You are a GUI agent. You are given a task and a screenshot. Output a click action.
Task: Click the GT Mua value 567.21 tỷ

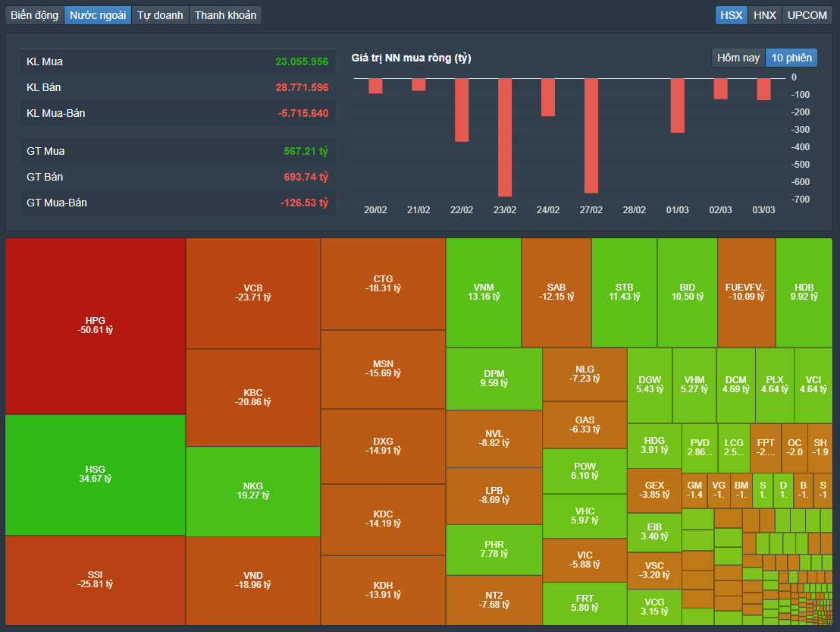tap(306, 151)
